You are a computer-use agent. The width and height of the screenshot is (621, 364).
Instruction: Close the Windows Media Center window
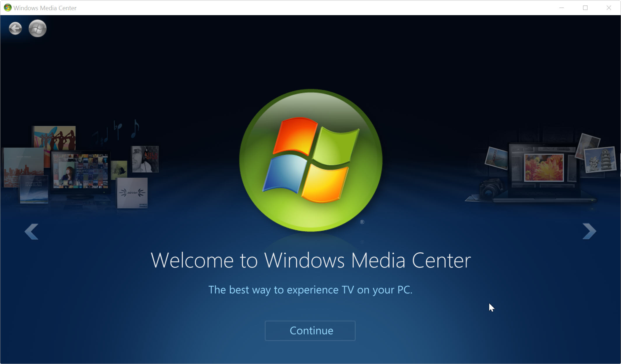609,8
